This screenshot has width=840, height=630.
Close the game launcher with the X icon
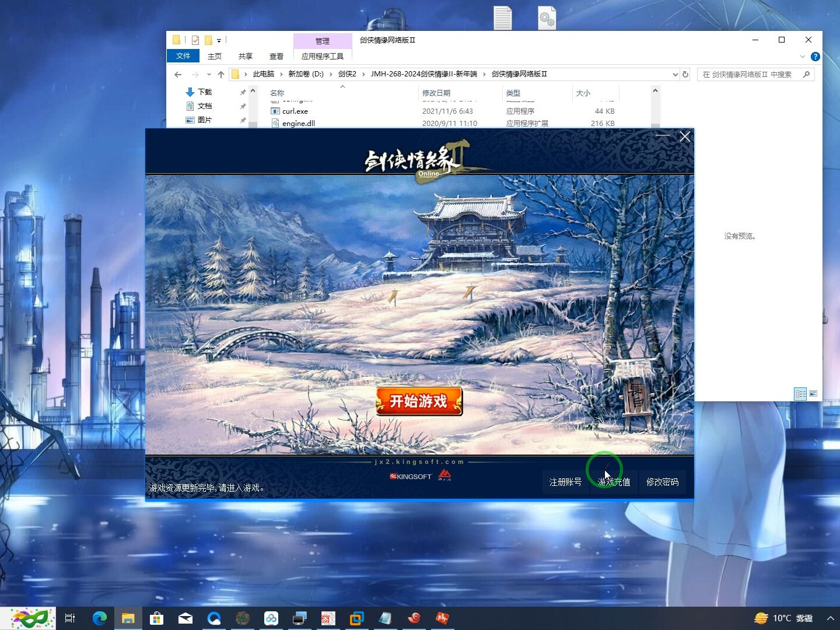pyautogui.click(x=685, y=136)
